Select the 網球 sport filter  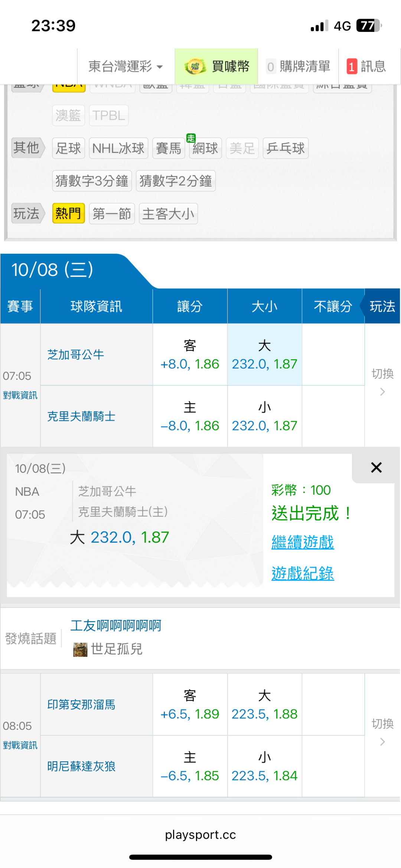coord(205,148)
